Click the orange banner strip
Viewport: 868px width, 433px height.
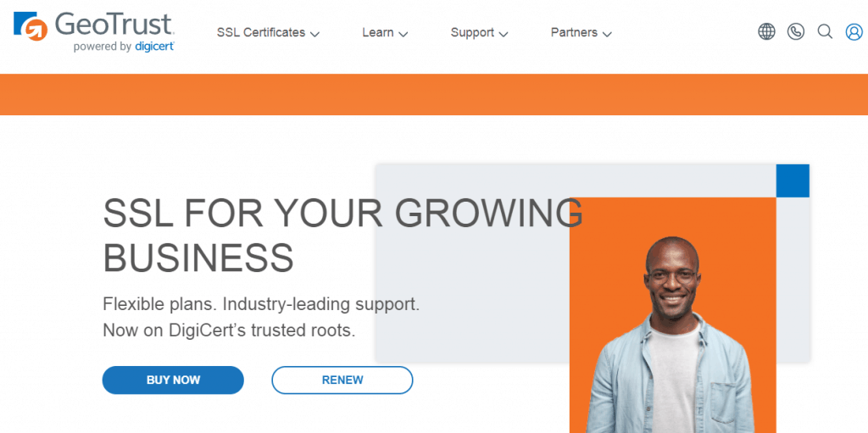tap(434, 94)
